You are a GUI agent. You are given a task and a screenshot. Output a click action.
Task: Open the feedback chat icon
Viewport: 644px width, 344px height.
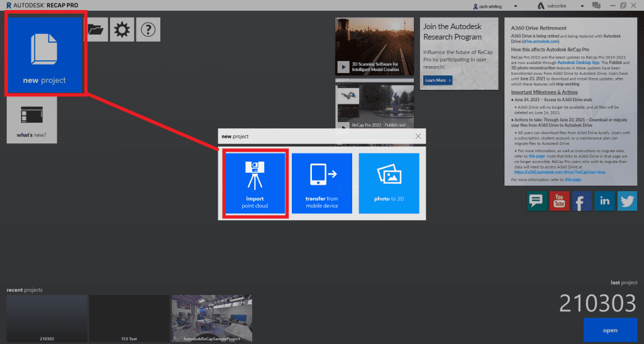point(537,201)
